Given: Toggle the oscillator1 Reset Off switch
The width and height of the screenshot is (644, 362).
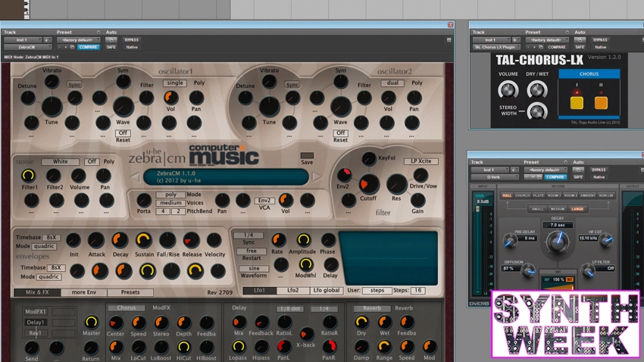Looking at the screenshot, I should coord(123,133).
